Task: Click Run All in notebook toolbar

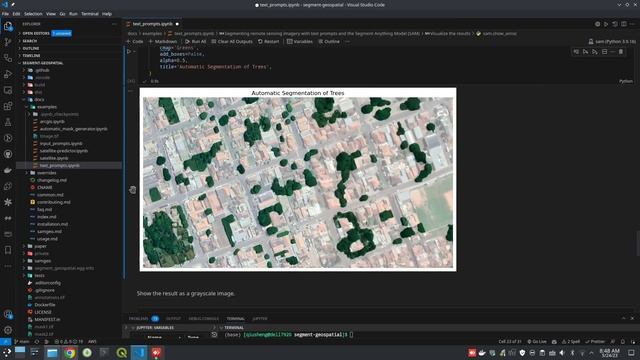Action: (196, 41)
